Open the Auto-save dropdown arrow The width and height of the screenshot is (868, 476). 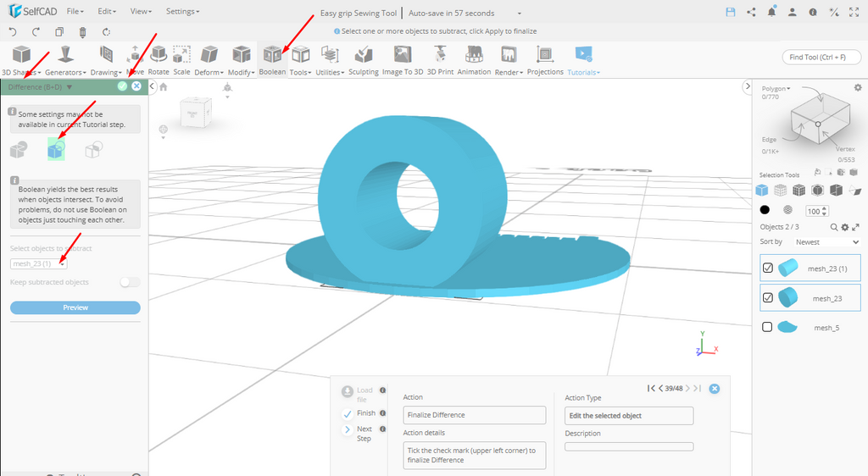click(x=520, y=14)
